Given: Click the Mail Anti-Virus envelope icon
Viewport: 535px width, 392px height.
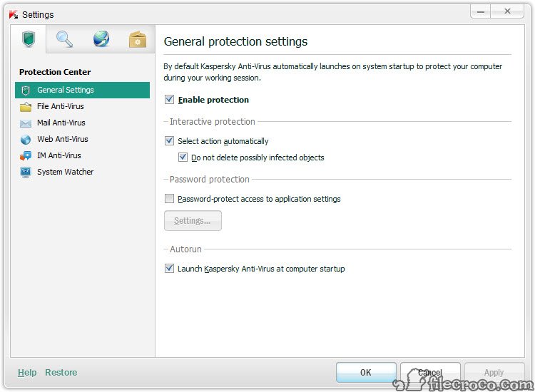Looking at the screenshot, I should [x=26, y=123].
